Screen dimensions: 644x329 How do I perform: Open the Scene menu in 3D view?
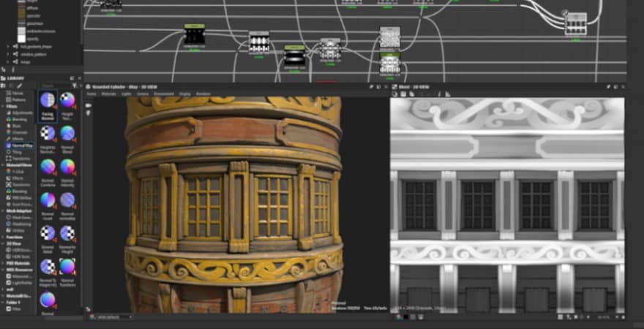tap(91, 94)
